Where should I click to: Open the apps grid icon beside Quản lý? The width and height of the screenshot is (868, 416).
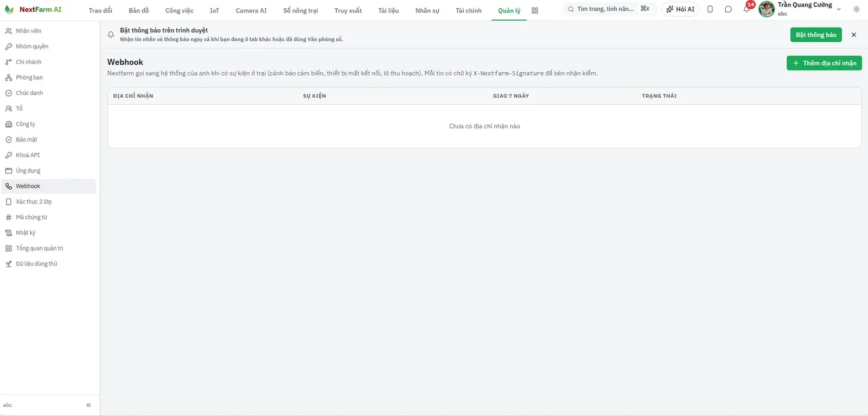pyautogui.click(x=535, y=10)
